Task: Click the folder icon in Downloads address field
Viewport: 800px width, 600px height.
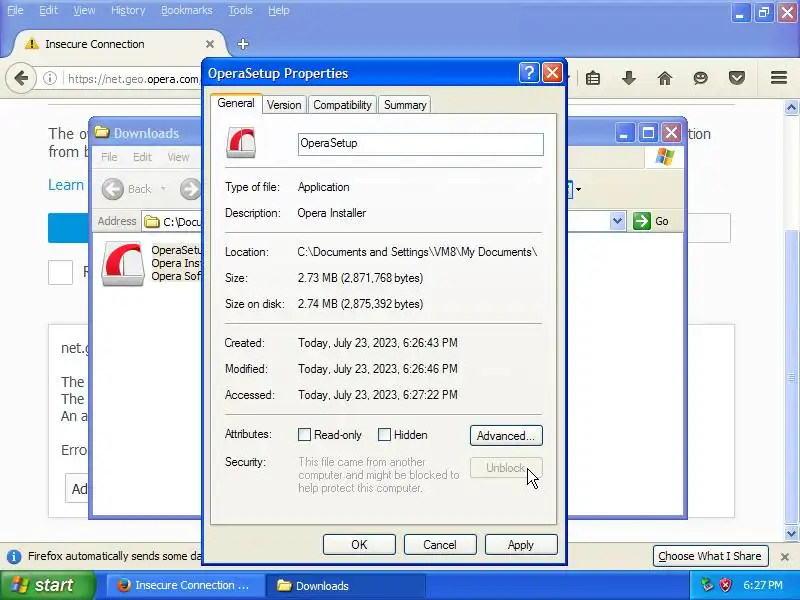Action: [152, 221]
